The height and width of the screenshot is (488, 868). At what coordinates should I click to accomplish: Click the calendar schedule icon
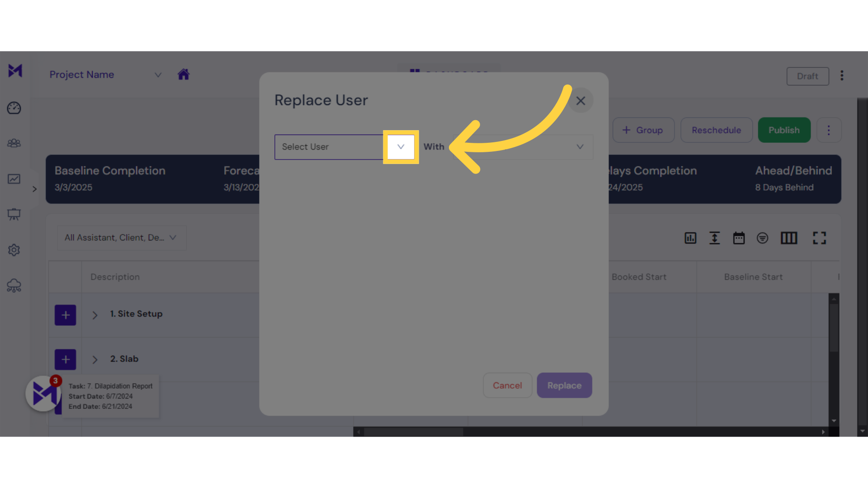point(738,238)
